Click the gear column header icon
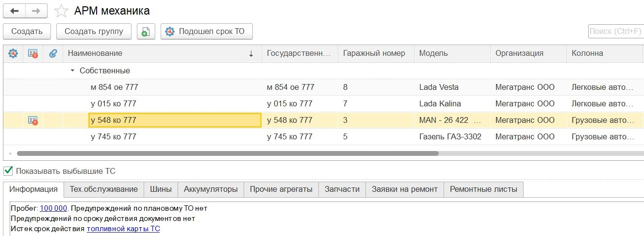 (x=13, y=53)
